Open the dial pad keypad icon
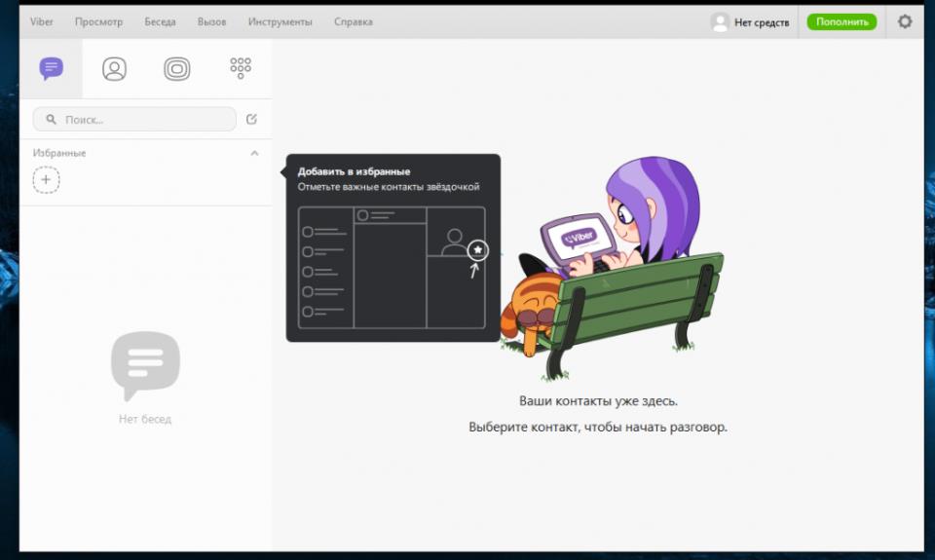This screenshot has height=560, width=935. click(x=241, y=68)
